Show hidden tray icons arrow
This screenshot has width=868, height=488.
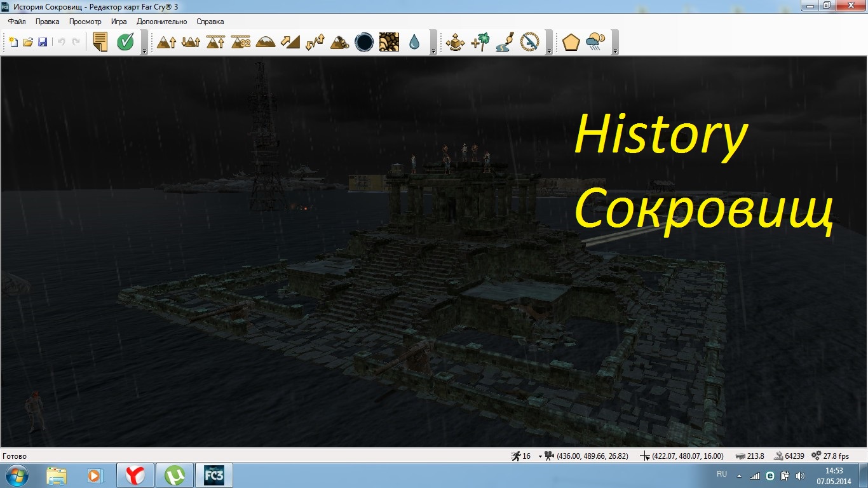point(739,475)
